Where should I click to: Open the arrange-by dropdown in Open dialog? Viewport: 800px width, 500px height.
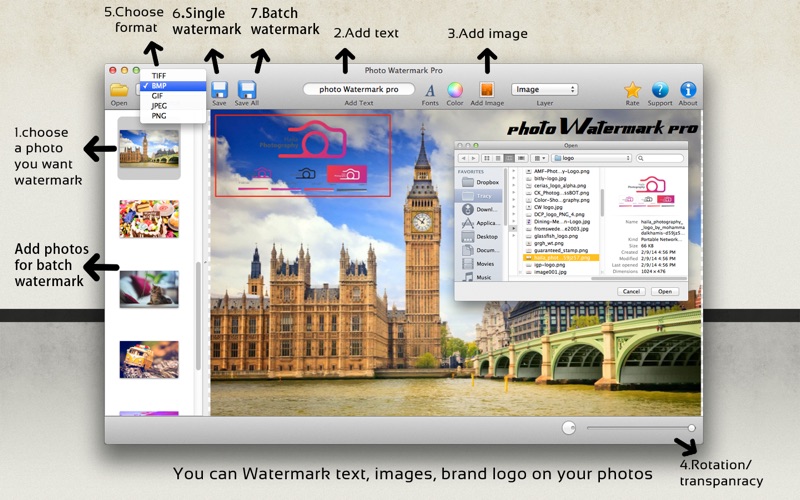(x=539, y=158)
